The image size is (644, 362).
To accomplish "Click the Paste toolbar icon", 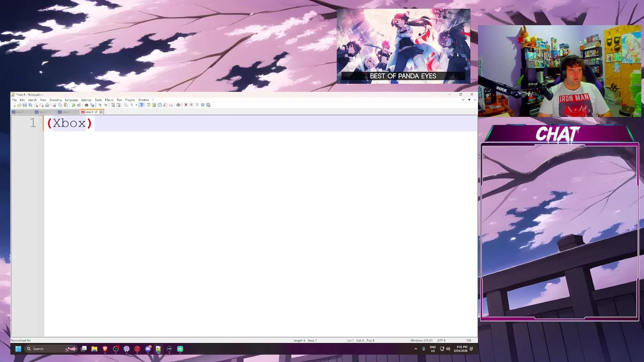I will pyautogui.click(x=66, y=105).
